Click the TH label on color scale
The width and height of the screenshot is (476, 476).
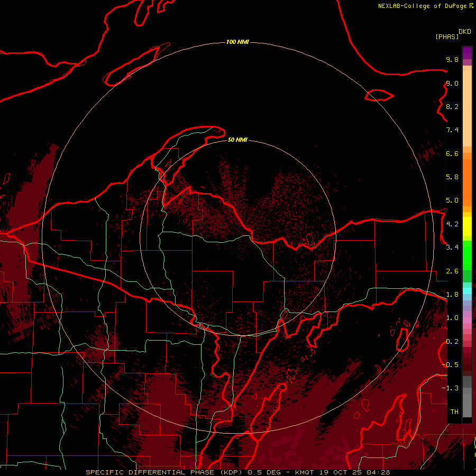[454, 412]
